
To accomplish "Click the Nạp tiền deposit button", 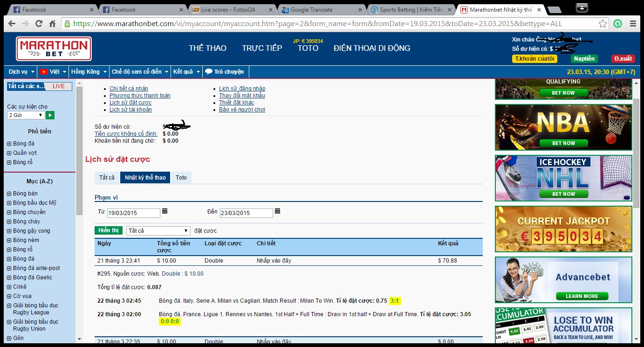I will tap(584, 59).
